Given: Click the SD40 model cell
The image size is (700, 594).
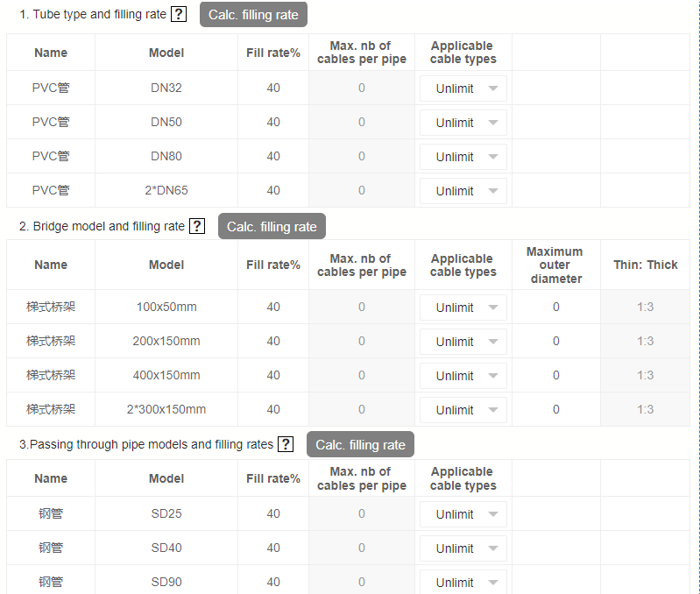Looking at the screenshot, I should tap(166, 548).
